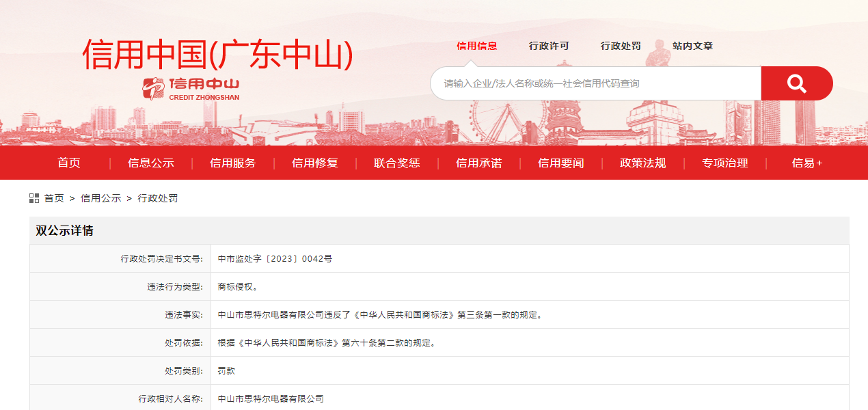
Task: Open the 信用服务 navigation menu
Action: tap(233, 163)
